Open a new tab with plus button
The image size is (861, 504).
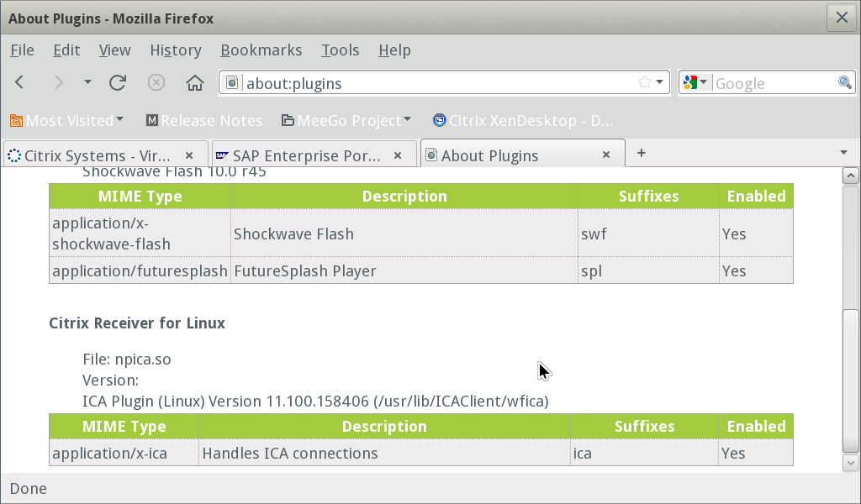tap(642, 153)
